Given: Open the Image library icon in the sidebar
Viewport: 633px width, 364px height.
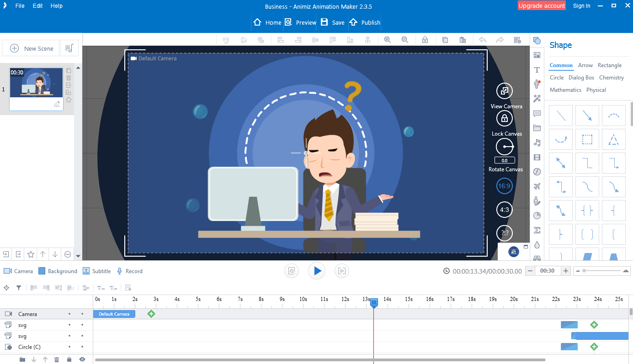Looking at the screenshot, I should click(537, 55).
